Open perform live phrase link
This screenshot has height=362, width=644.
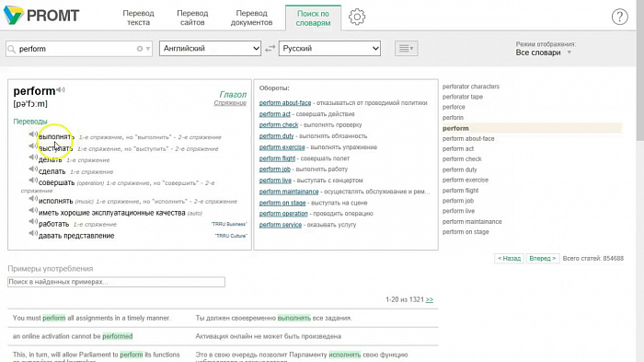click(275, 181)
